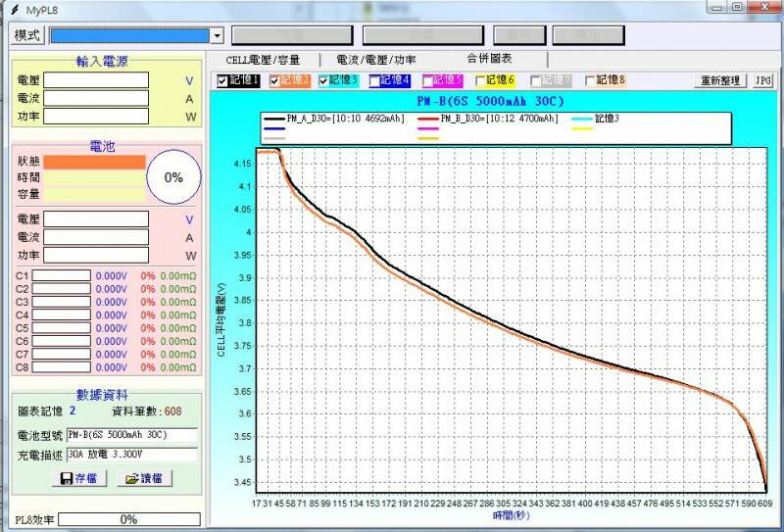
Task: Click the floppy disk 存檔 save icon
Action: [x=68, y=478]
